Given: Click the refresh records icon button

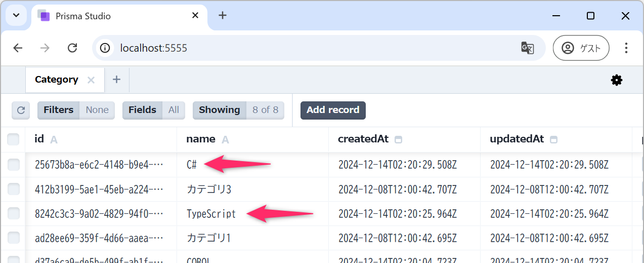Looking at the screenshot, I should (21, 110).
